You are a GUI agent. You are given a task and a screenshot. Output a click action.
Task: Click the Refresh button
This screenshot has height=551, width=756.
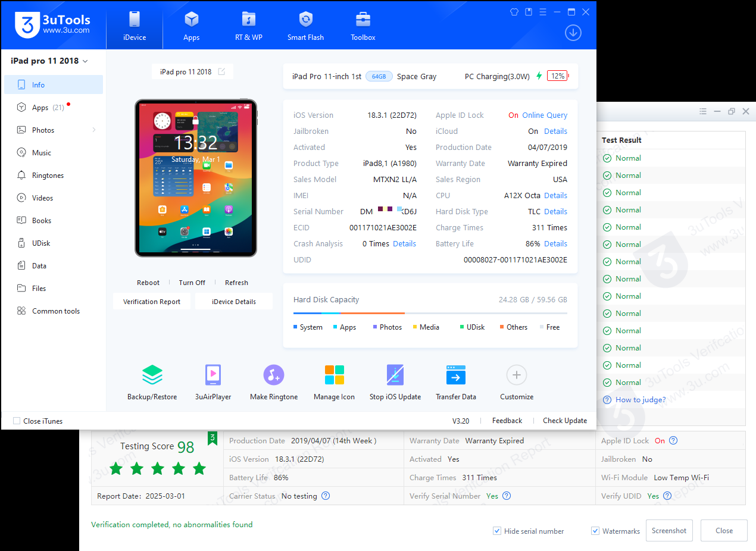tap(236, 283)
